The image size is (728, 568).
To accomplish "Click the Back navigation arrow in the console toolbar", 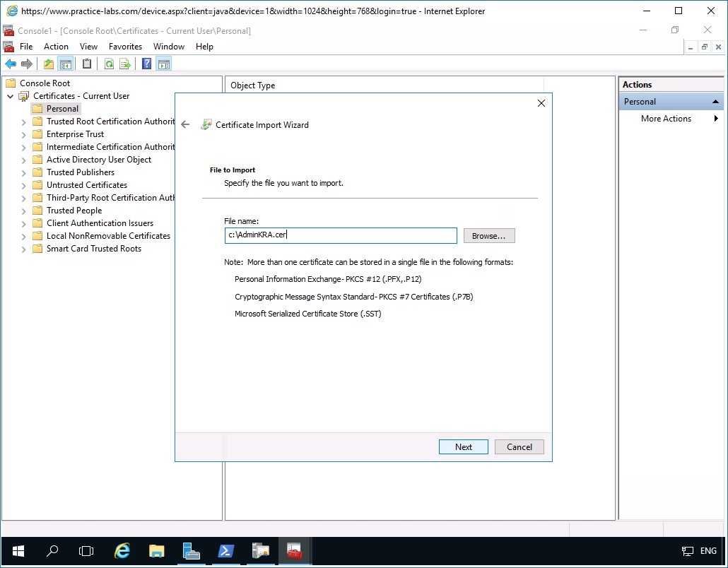I will click(10, 64).
